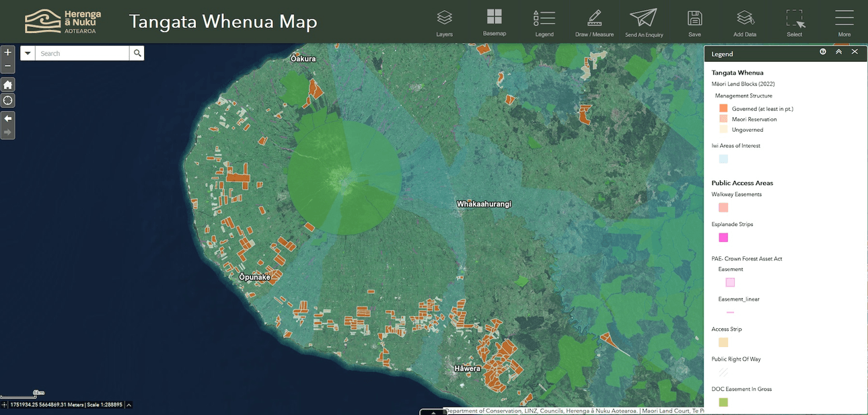Open the search source dropdown arrow
This screenshot has height=415, width=868.
point(28,53)
